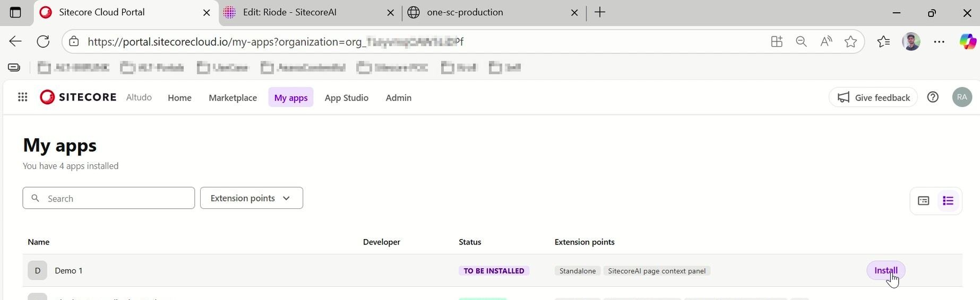This screenshot has height=300, width=980.
Task: Open the Marketplace navigation tab
Action: [233, 98]
